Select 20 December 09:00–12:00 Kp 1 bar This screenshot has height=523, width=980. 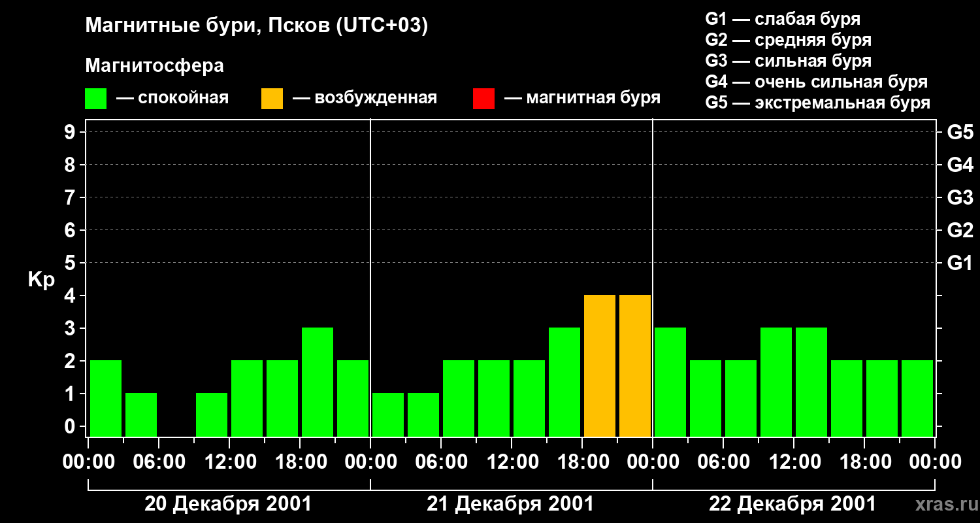tap(212, 414)
